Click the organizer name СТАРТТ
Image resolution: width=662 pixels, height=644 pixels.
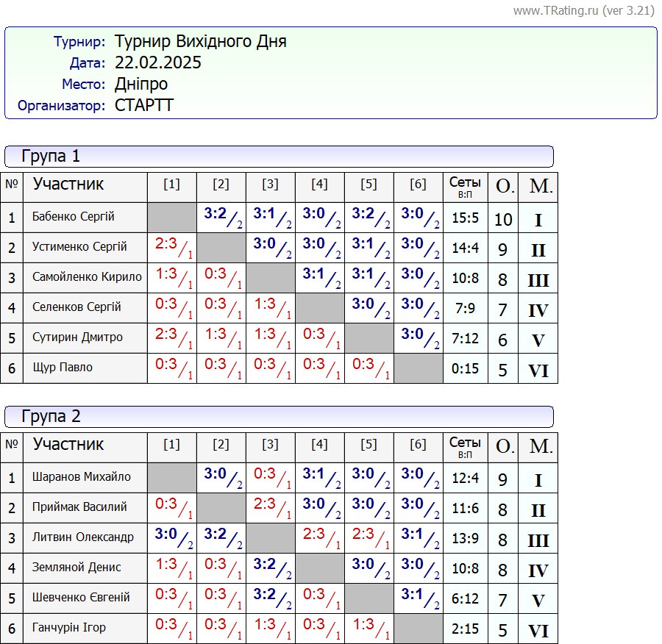pyautogui.click(x=144, y=105)
